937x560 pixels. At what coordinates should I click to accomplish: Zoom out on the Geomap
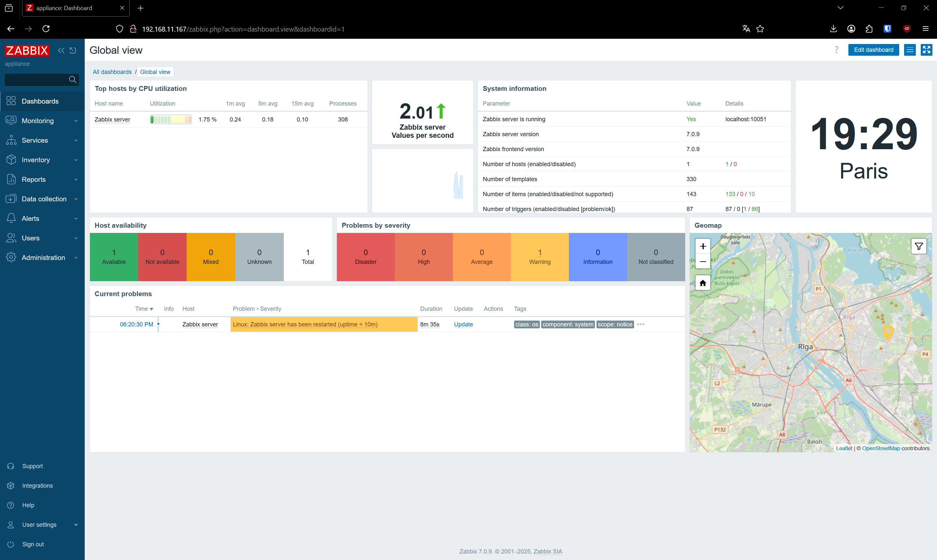point(703,261)
